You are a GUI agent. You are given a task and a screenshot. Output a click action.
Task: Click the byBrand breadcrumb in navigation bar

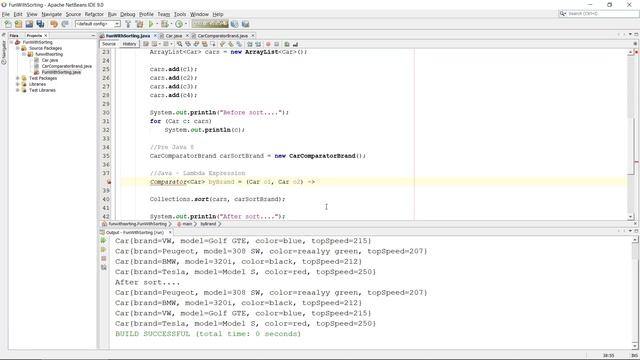pyautogui.click(x=208, y=224)
